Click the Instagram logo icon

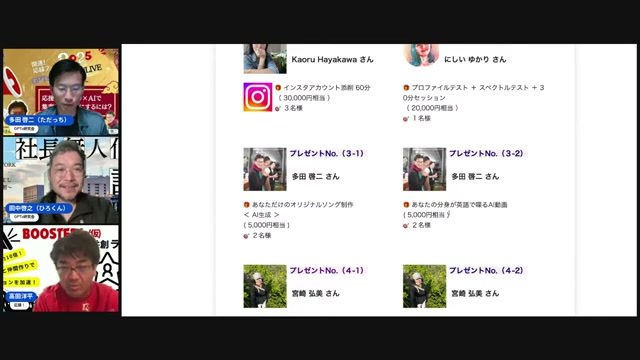[x=258, y=97]
